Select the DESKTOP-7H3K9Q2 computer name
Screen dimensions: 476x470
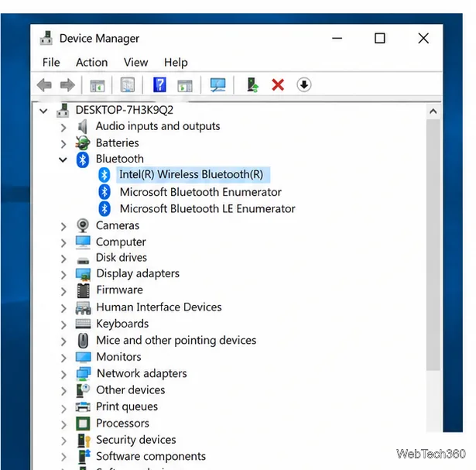[124, 110]
